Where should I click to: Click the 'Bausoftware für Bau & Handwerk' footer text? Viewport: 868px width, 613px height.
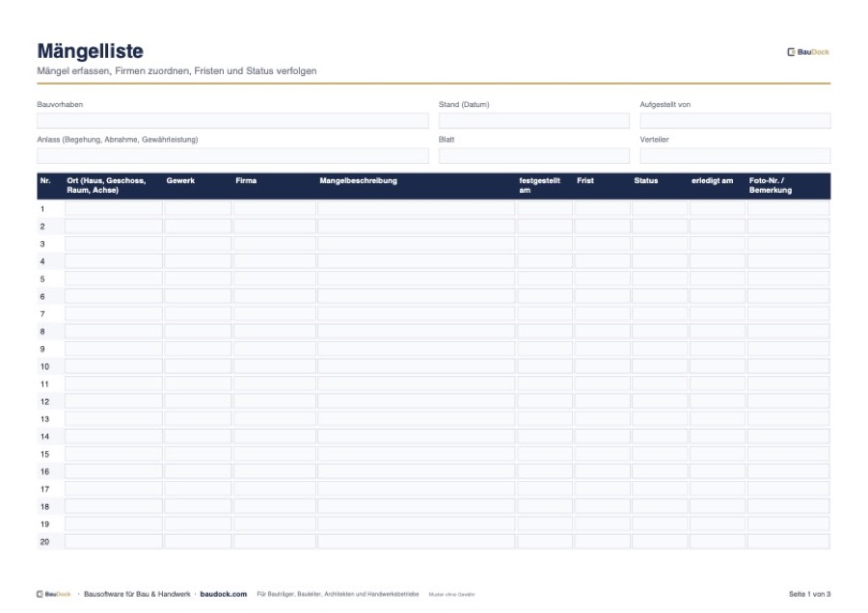click(x=137, y=594)
